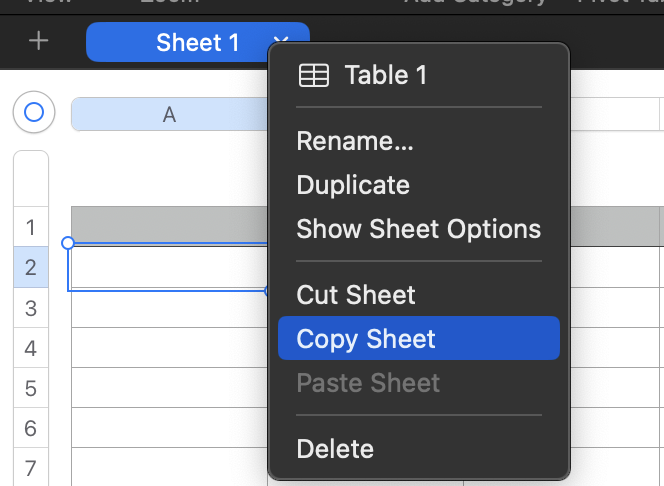Select the row 4 header
The image size is (664, 486).
tap(31, 348)
